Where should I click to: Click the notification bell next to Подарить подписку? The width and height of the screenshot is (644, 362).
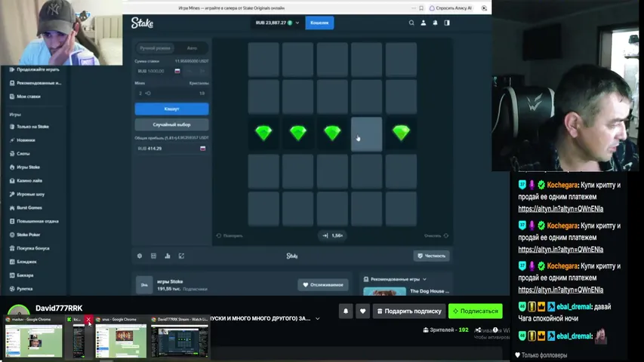click(346, 311)
